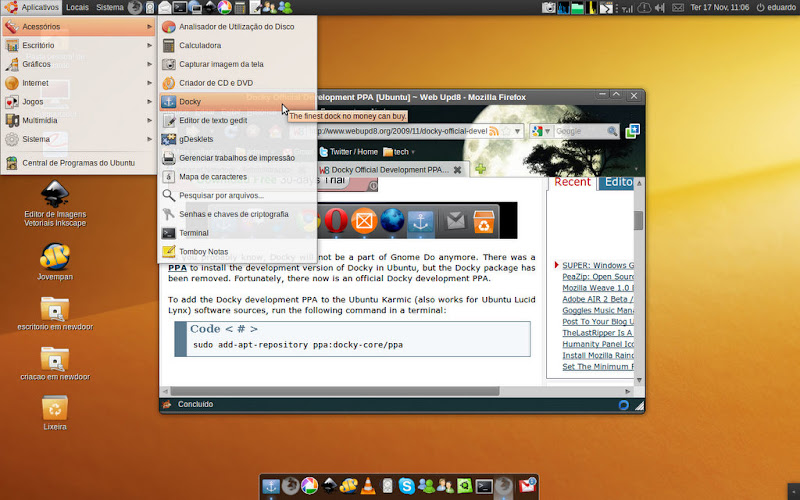Click the vertical scrollbar thumb in Firefox
This screenshot has height=500, width=800.
(x=639, y=220)
